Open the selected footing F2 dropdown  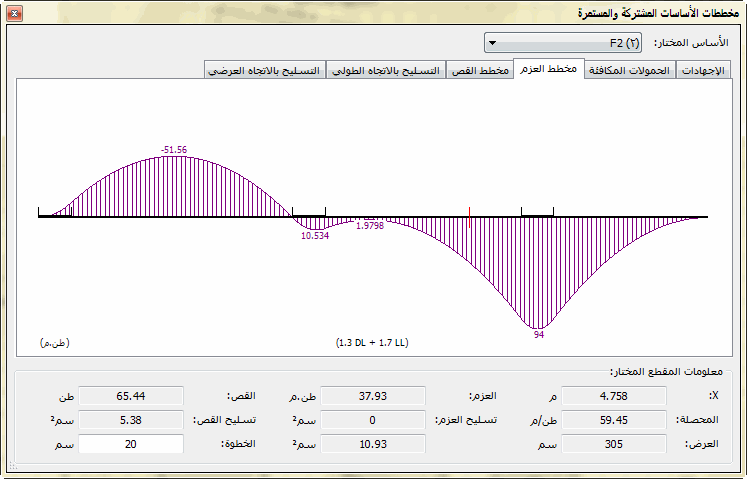pos(566,44)
